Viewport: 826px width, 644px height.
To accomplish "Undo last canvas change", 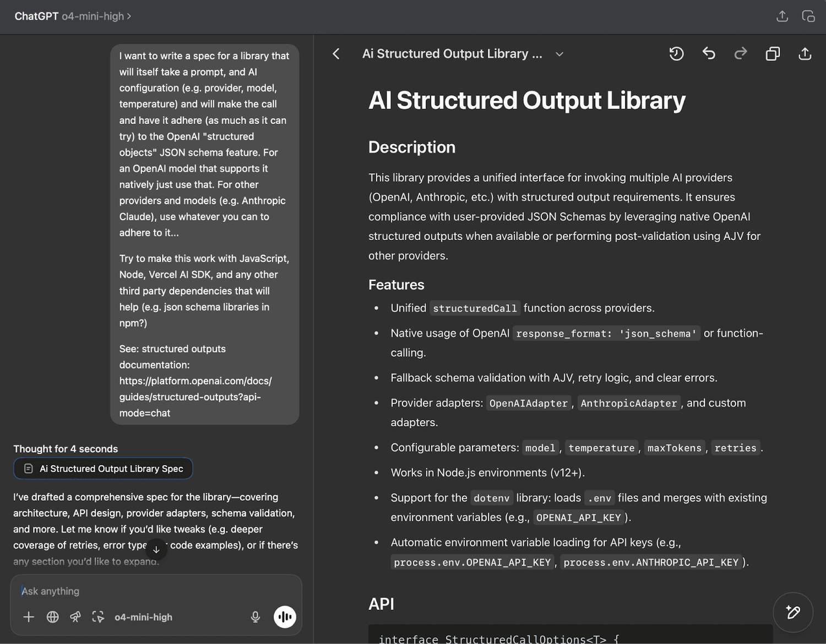I will click(709, 53).
